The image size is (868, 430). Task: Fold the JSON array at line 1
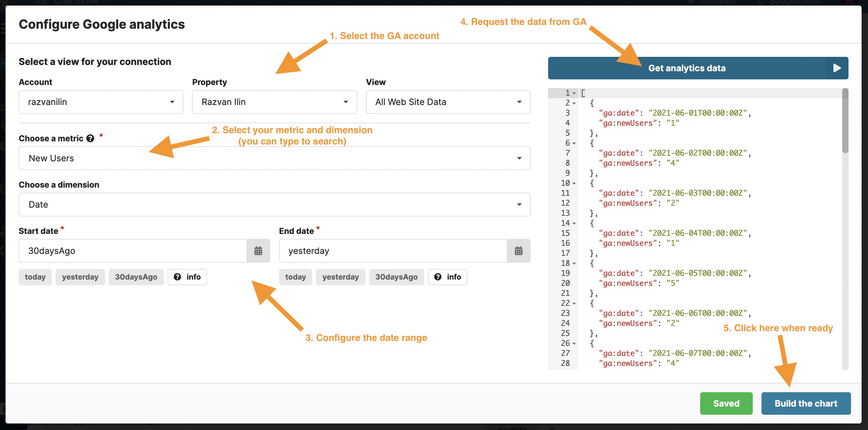[574, 93]
